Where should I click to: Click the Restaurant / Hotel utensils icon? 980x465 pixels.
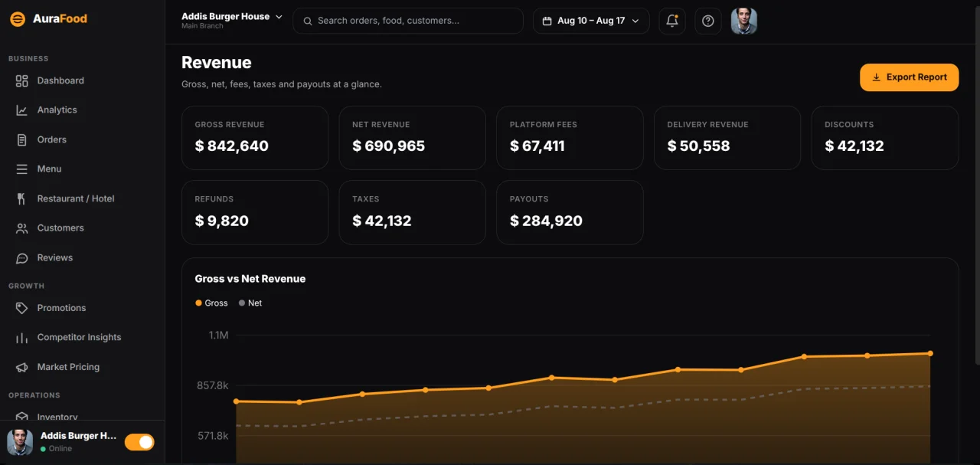click(x=21, y=198)
